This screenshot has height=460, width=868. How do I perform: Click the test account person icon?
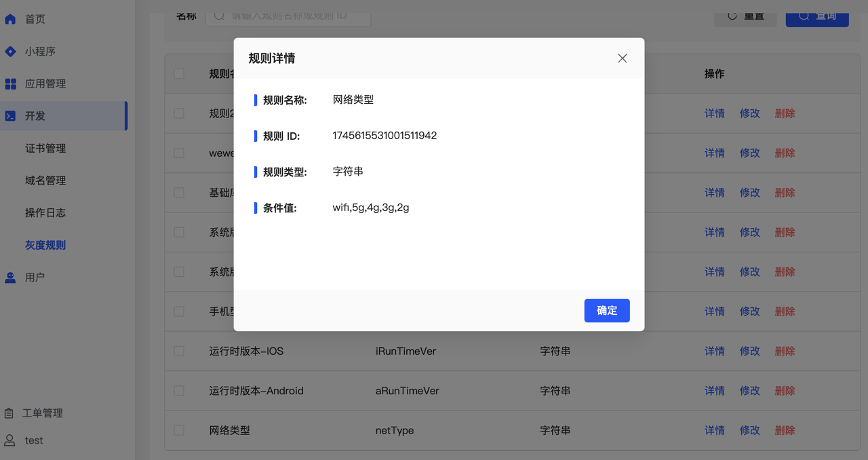pos(9,440)
